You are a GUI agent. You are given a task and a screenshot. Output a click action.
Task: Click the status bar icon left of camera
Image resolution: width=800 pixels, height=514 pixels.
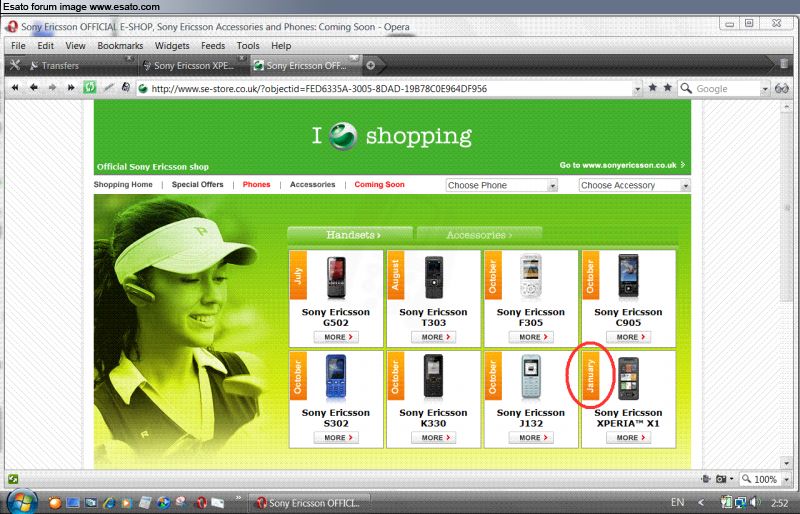click(706, 479)
